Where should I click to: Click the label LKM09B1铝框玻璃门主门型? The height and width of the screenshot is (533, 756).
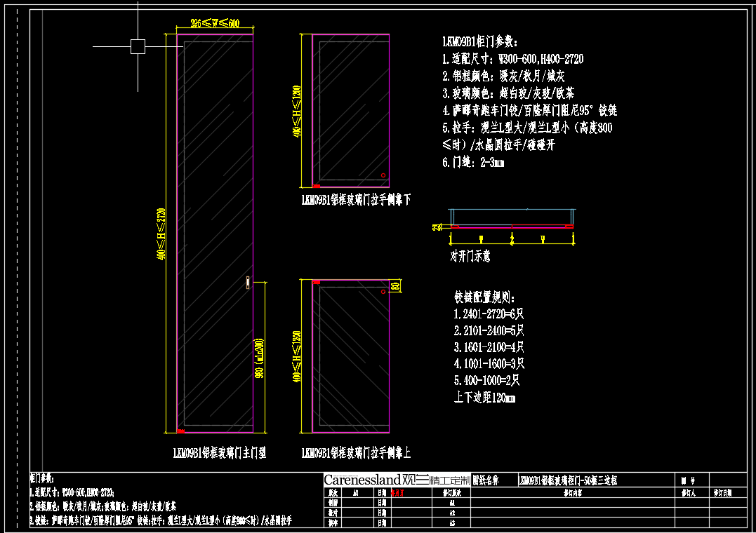[219, 453]
